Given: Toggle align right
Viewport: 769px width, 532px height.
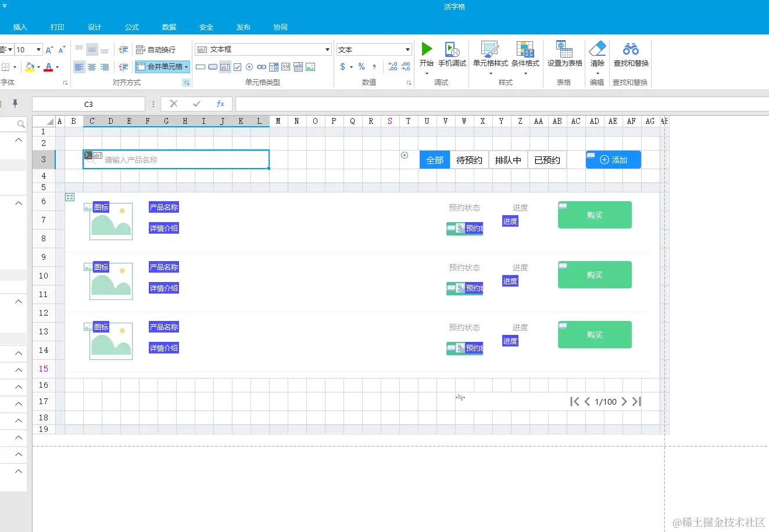Looking at the screenshot, I should (105, 67).
